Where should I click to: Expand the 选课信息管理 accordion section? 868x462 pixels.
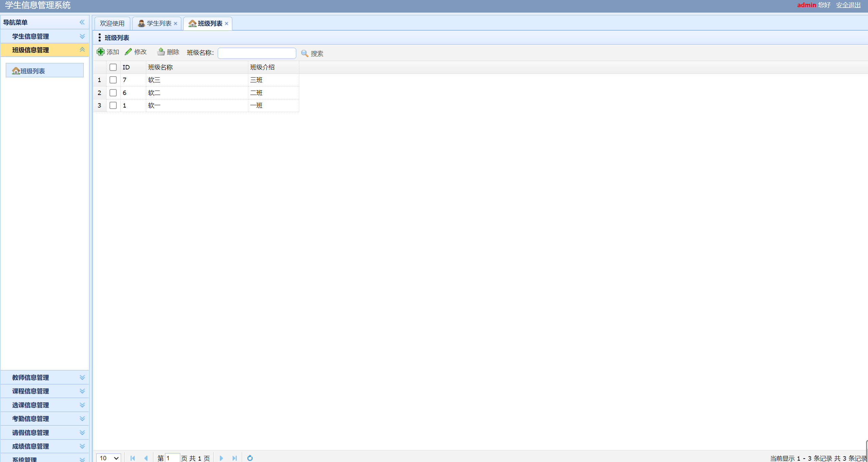(82, 405)
